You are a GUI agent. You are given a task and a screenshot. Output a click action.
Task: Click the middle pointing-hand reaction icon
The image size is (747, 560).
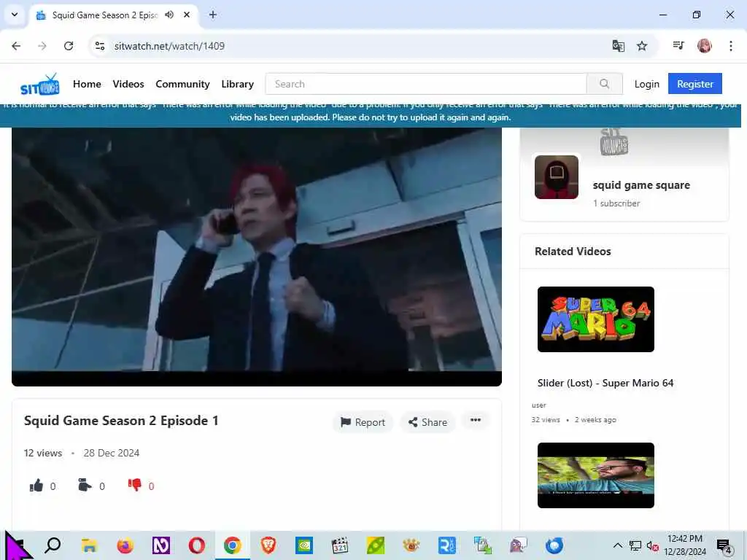click(x=85, y=485)
